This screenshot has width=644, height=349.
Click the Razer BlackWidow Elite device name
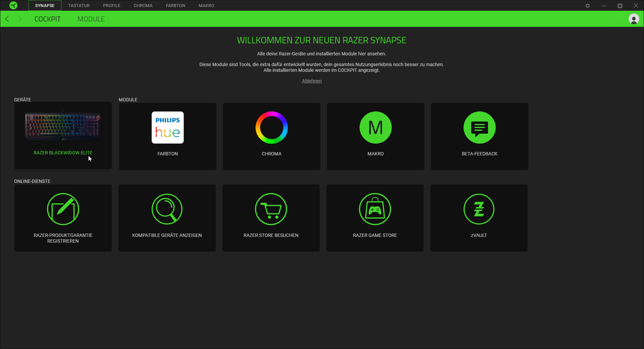(x=63, y=153)
